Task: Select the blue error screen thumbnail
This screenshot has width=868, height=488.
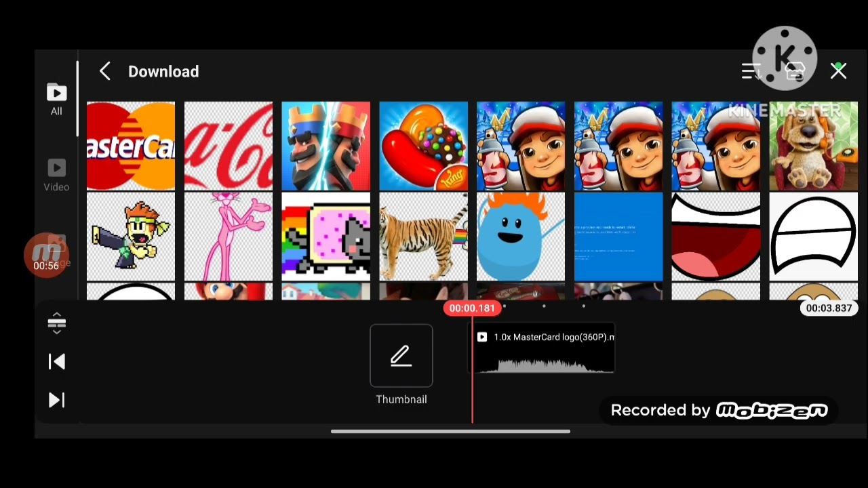Action: pos(618,237)
